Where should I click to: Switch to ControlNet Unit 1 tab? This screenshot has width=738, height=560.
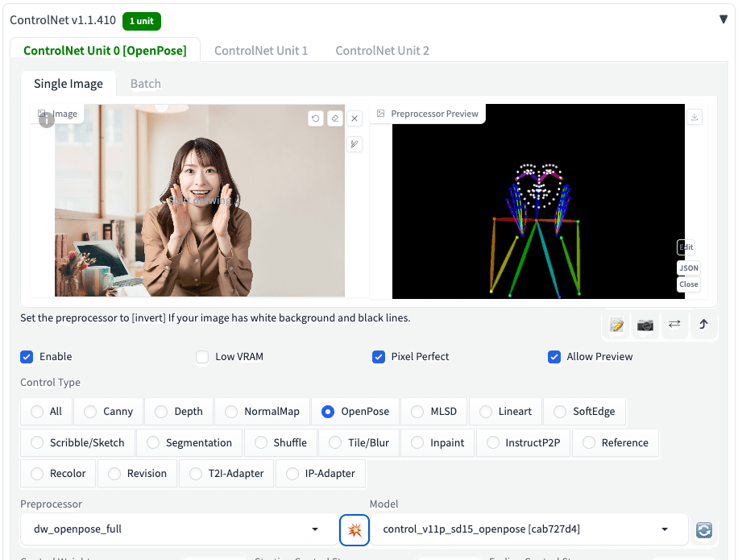pyautogui.click(x=261, y=50)
